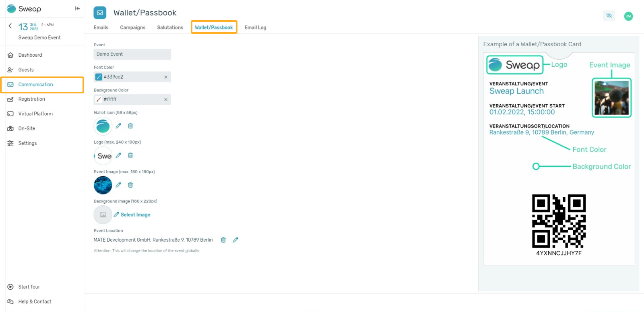Open the On-Site section
The height and width of the screenshot is (312, 644).
pyautogui.click(x=27, y=128)
